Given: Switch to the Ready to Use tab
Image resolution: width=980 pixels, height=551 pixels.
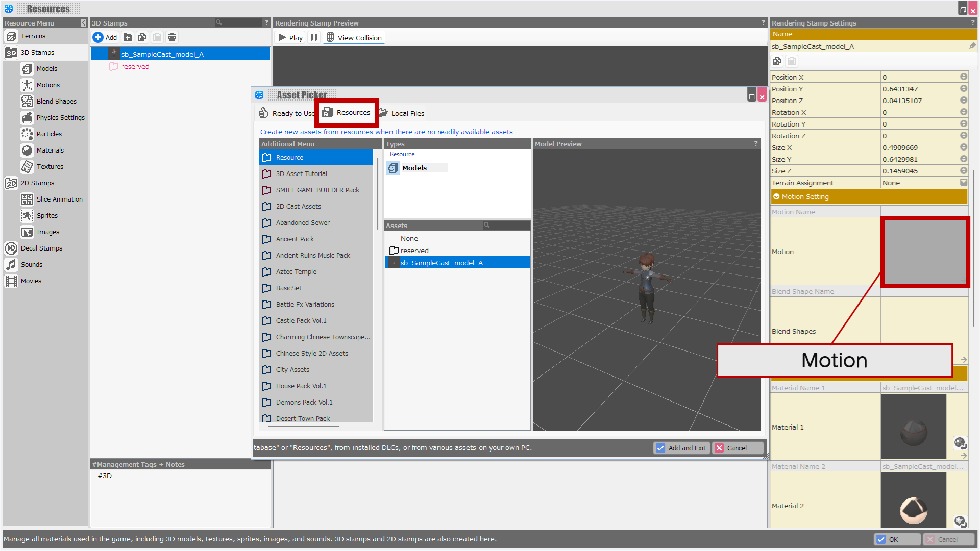Looking at the screenshot, I should [287, 113].
